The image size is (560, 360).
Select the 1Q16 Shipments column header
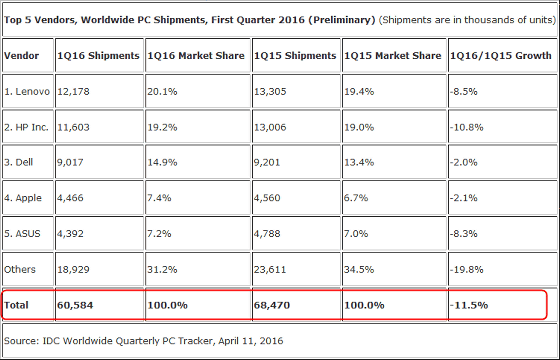coord(99,55)
